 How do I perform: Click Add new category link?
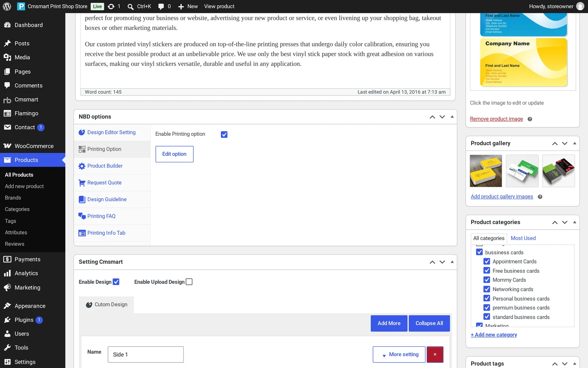pyautogui.click(x=494, y=335)
